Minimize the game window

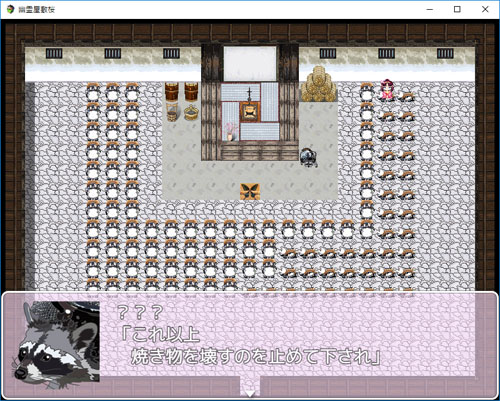[x=430, y=9]
